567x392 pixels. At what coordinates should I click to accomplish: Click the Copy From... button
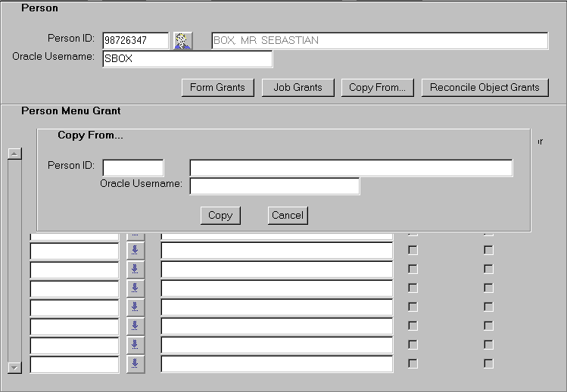[377, 88]
